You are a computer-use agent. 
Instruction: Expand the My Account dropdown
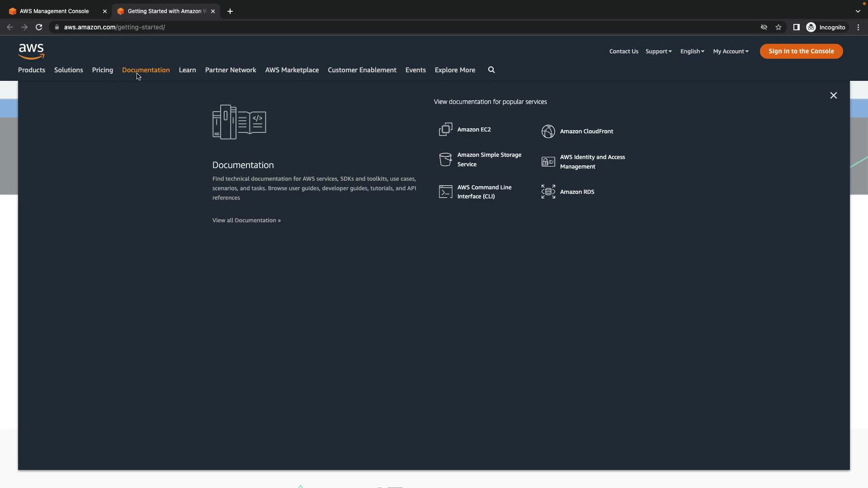point(730,52)
